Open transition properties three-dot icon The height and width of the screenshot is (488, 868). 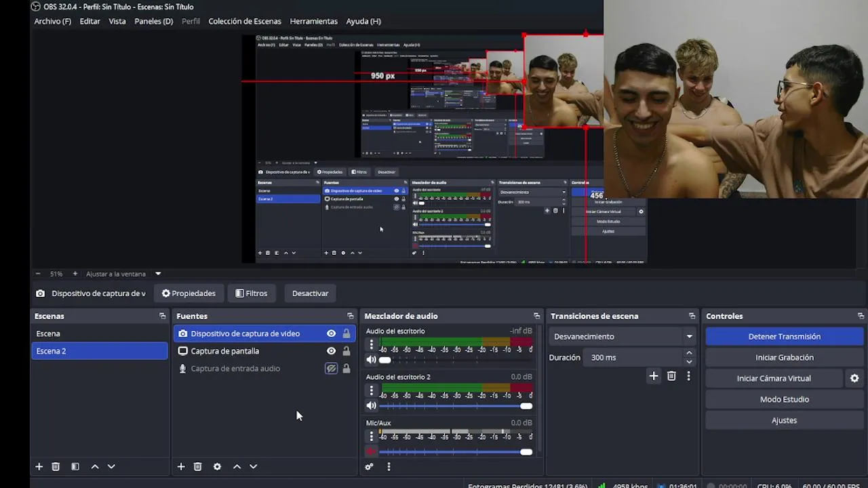point(688,376)
